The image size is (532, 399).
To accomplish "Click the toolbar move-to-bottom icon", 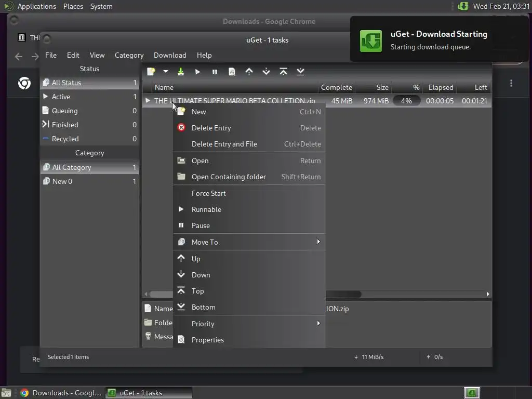I will [x=300, y=72].
